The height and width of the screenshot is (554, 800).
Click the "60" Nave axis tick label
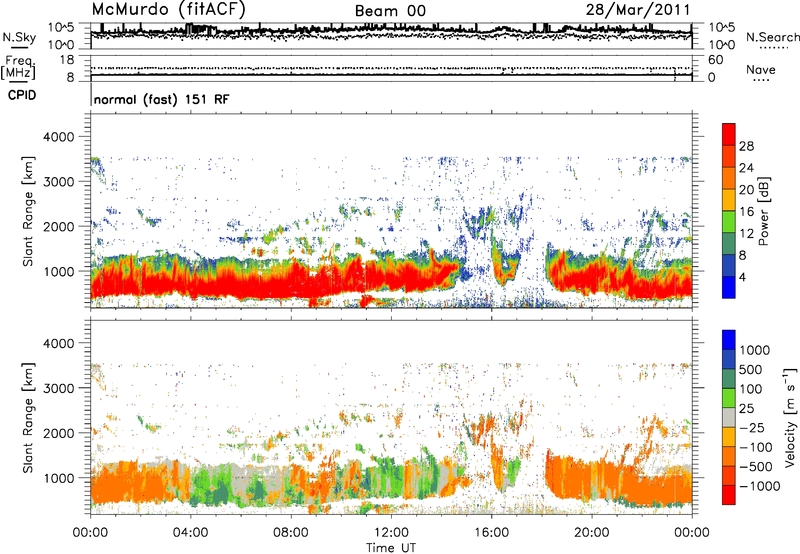coord(716,60)
